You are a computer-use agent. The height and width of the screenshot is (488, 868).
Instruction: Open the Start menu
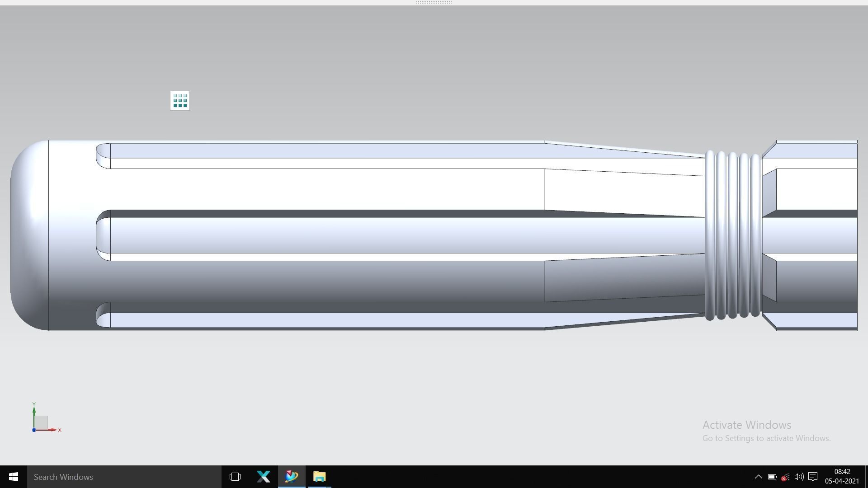[13, 477]
